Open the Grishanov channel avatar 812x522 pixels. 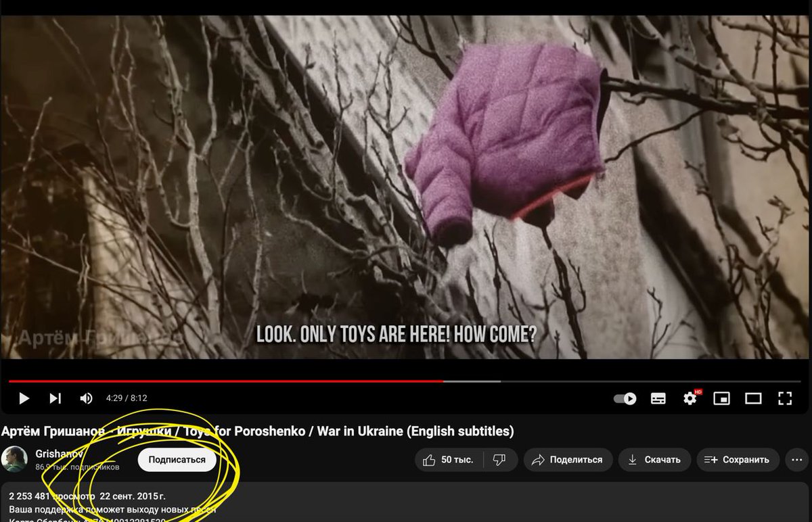pos(14,459)
